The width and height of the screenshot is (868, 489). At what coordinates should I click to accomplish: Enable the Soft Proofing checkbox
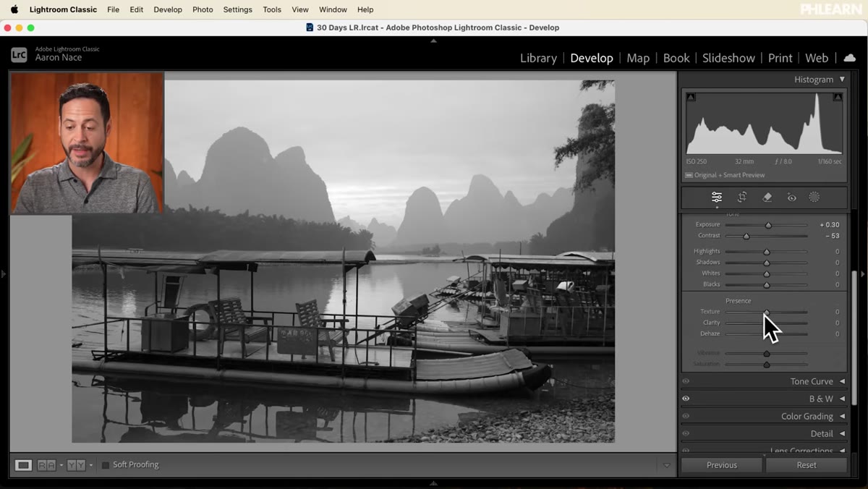tap(106, 465)
